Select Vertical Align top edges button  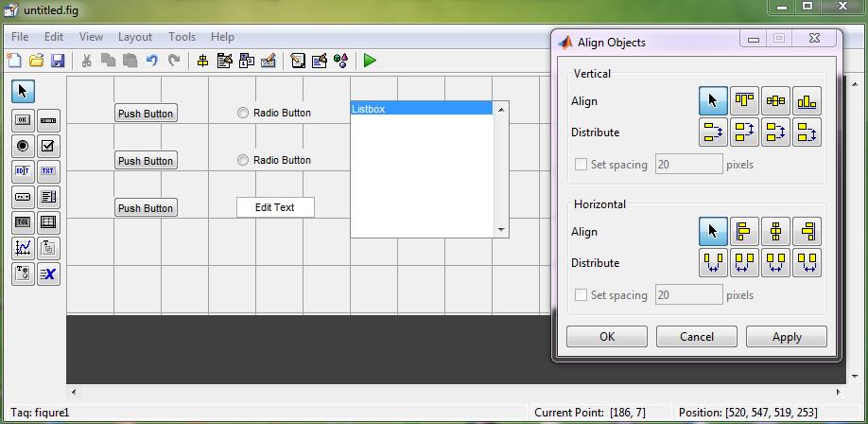coord(744,101)
